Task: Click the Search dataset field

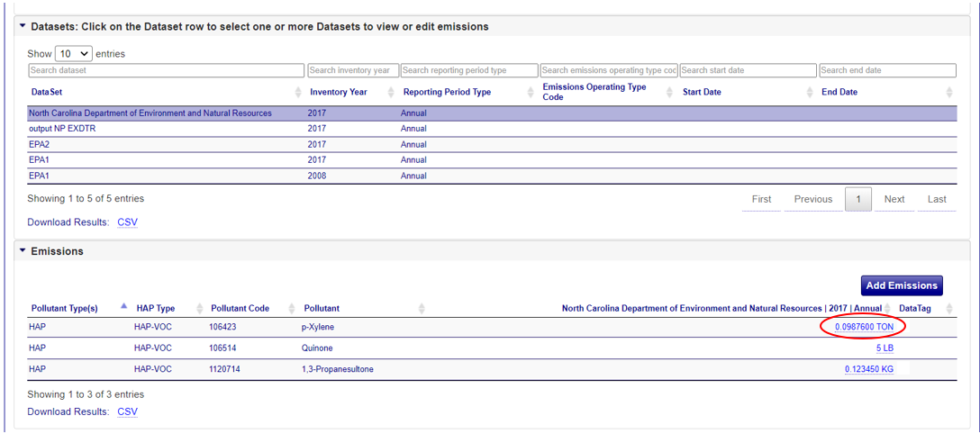Action: coord(167,70)
